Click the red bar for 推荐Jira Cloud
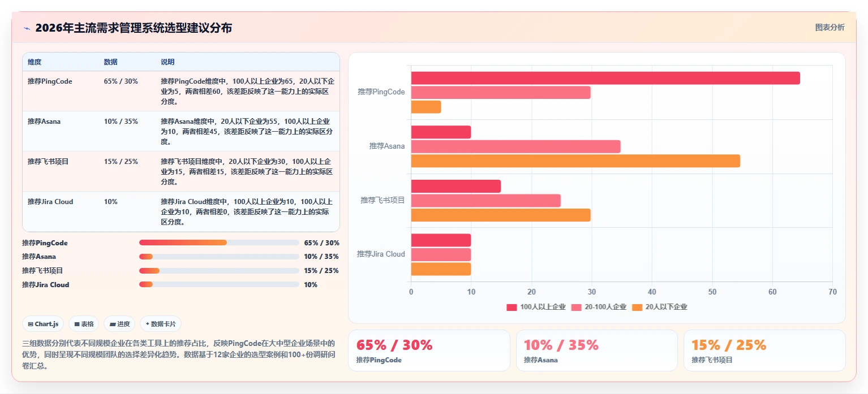868x394 pixels. click(x=441, y=240)
